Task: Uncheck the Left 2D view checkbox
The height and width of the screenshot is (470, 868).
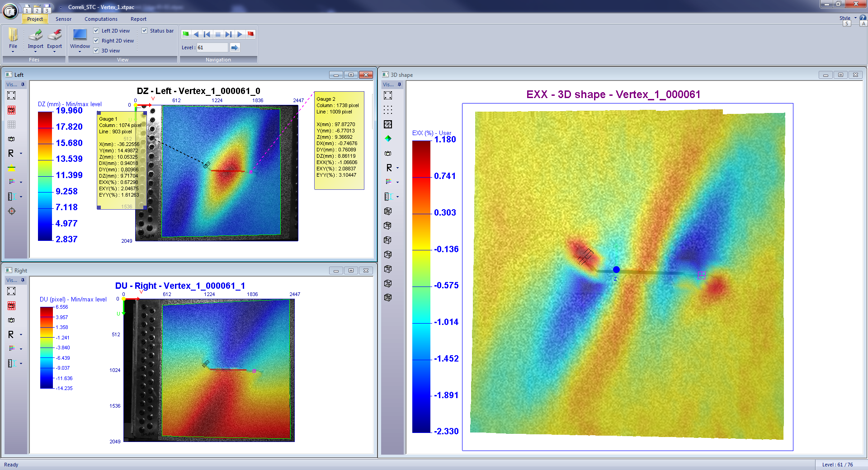Action: pyautogui.click(x=96, y=31)
